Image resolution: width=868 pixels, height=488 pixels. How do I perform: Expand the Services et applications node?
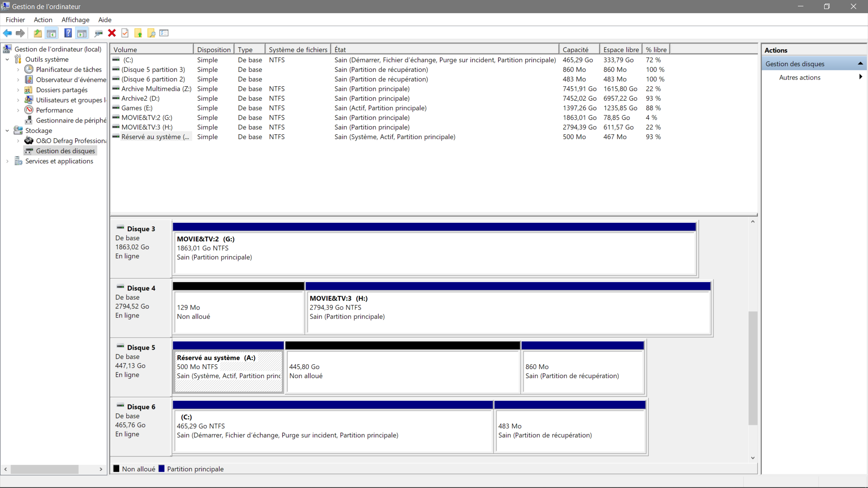point(7,161)
